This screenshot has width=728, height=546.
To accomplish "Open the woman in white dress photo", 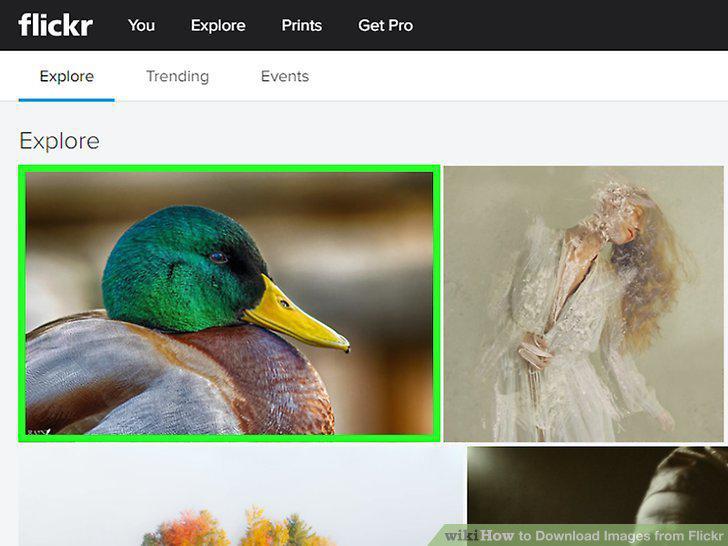I will (584, 304).
